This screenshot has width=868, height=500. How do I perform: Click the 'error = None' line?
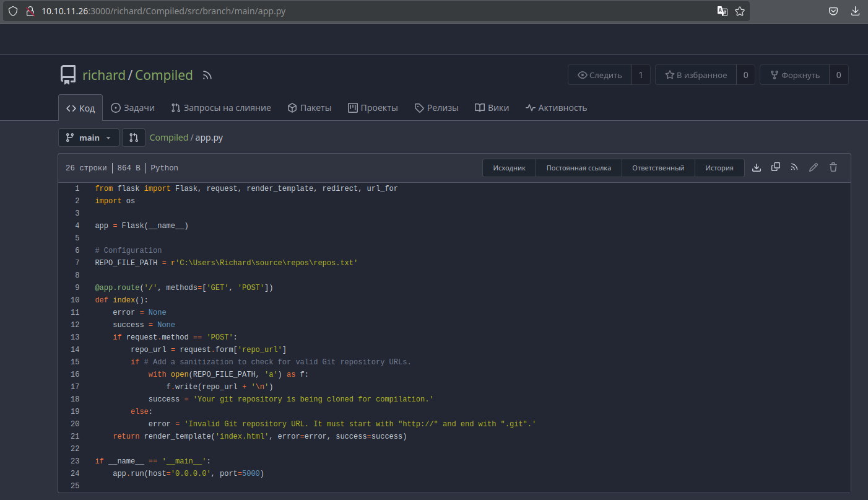pos(139,312)
